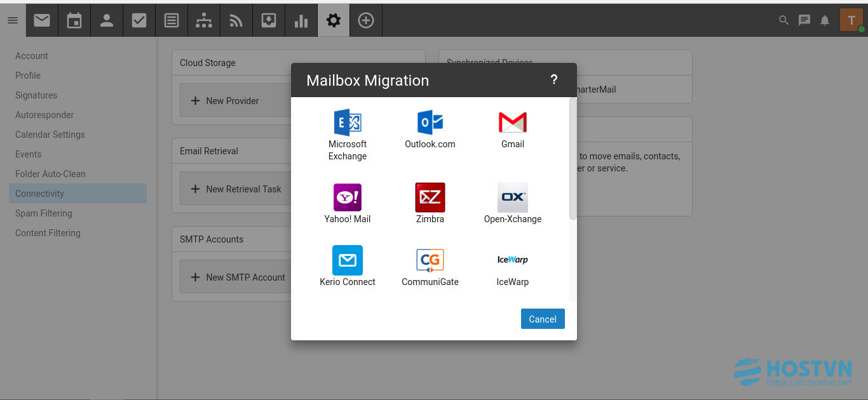This screenshot has height=400, width=868.
Task: Open the Notes icon
Action: (x=172, y=20)
